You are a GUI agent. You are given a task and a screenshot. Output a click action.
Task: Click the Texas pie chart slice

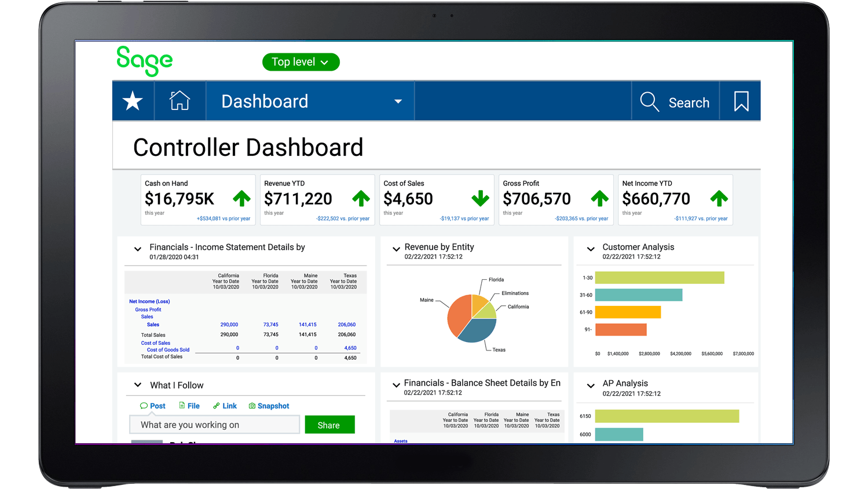pyautogui.click(x=478, y=330)
